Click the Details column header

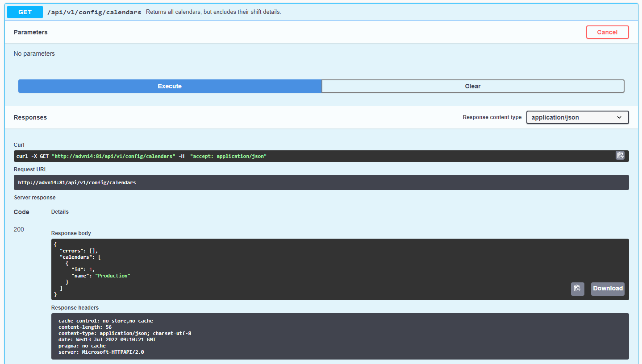(x=60, y=211)
